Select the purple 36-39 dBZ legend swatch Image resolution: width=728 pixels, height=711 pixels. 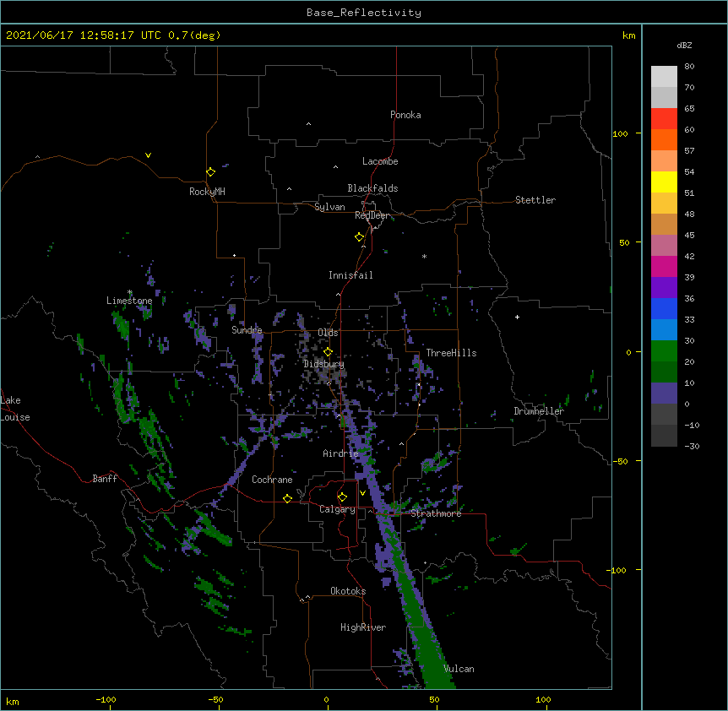click(664, 287)
